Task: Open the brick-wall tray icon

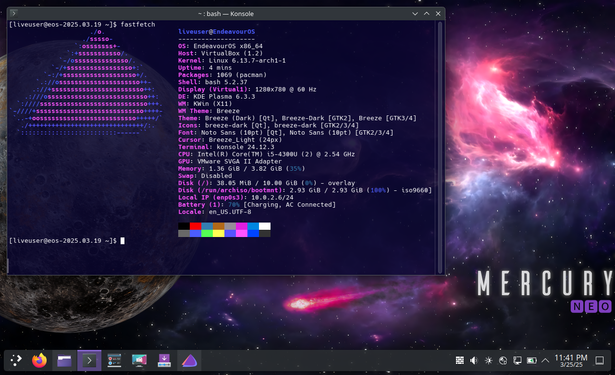Action: [x=460, y=360]
